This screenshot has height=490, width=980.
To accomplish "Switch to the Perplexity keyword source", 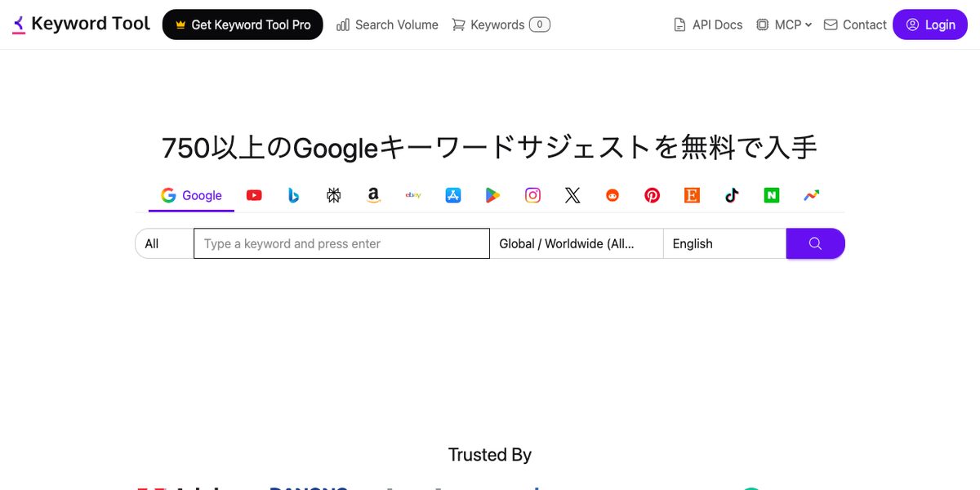I will pos(334,195).
